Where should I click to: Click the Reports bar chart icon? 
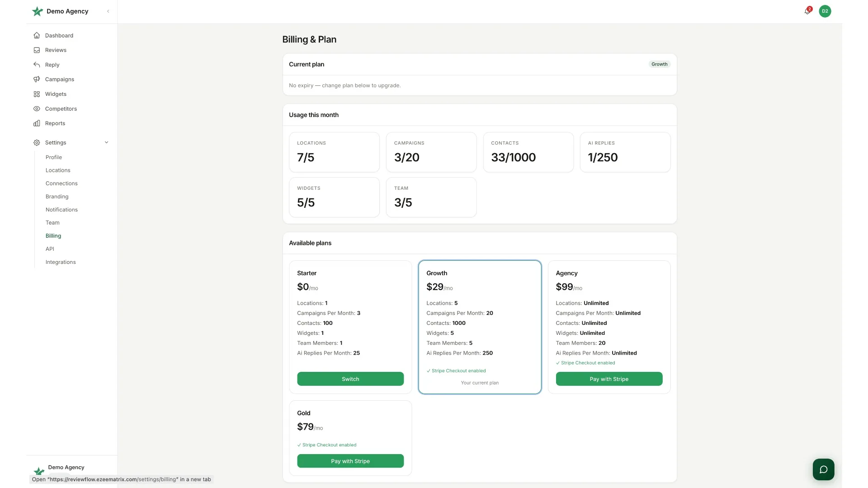click(37, 123)
